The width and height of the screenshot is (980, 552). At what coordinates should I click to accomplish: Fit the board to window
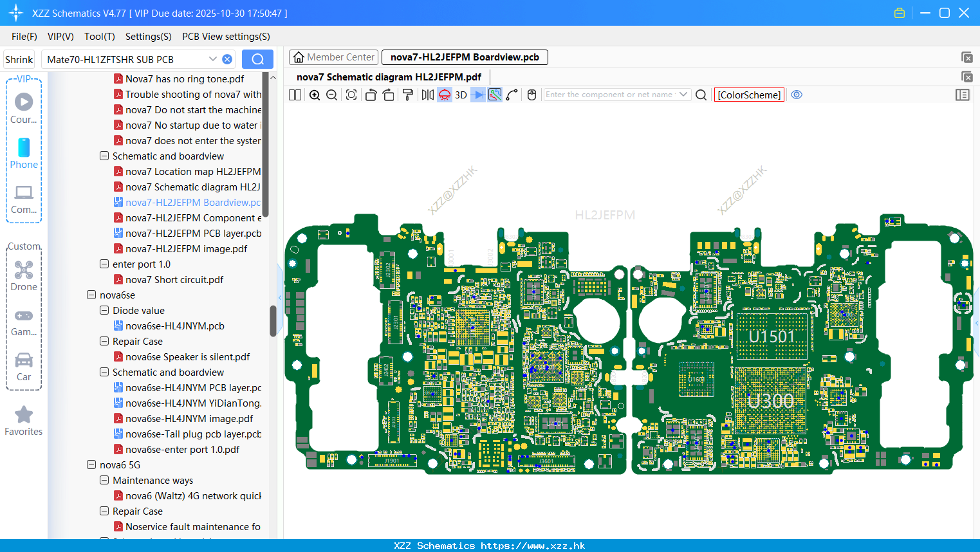click(x=351, y=95)
